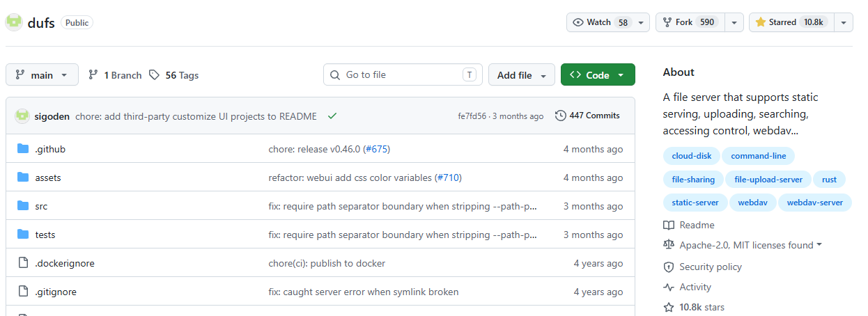This screenshot has width=868, height=316.
Task: Open the Readme link in About
Action: [697, 225]
